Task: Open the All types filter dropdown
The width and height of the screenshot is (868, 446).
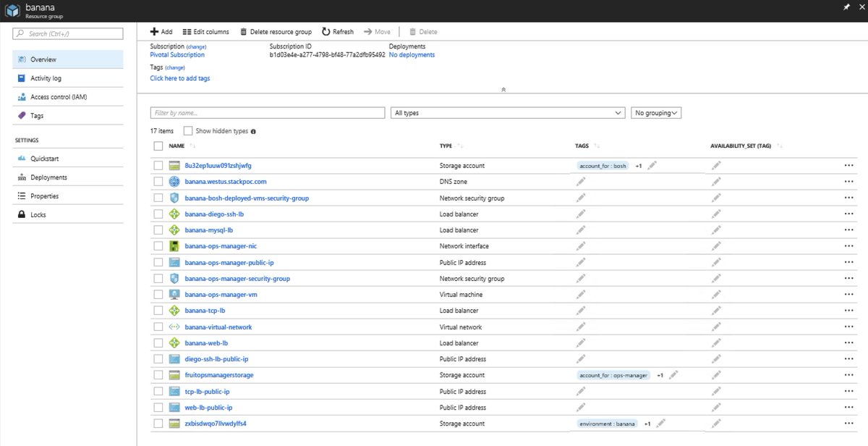Action: [507, 113]
